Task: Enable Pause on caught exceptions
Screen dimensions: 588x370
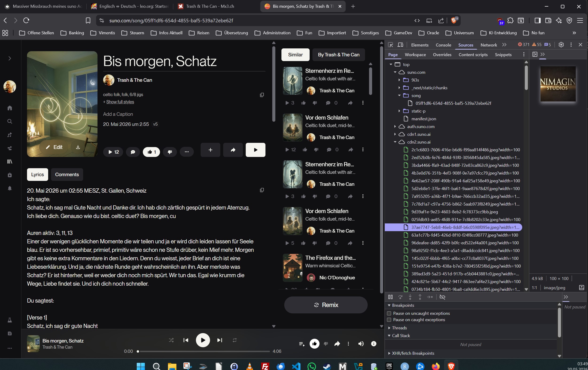Action: [x=389, y=319]
